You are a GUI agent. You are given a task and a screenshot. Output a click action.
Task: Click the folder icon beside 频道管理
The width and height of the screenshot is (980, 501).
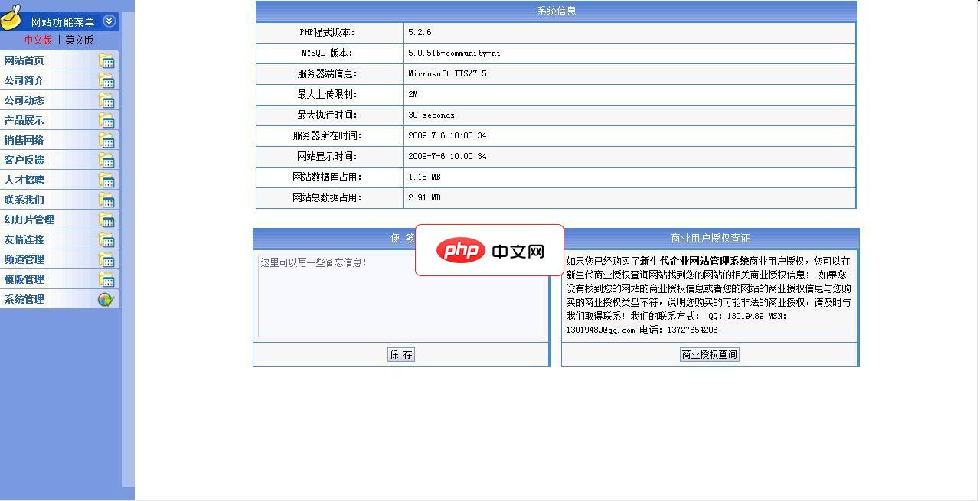click(x=106, y=260)
